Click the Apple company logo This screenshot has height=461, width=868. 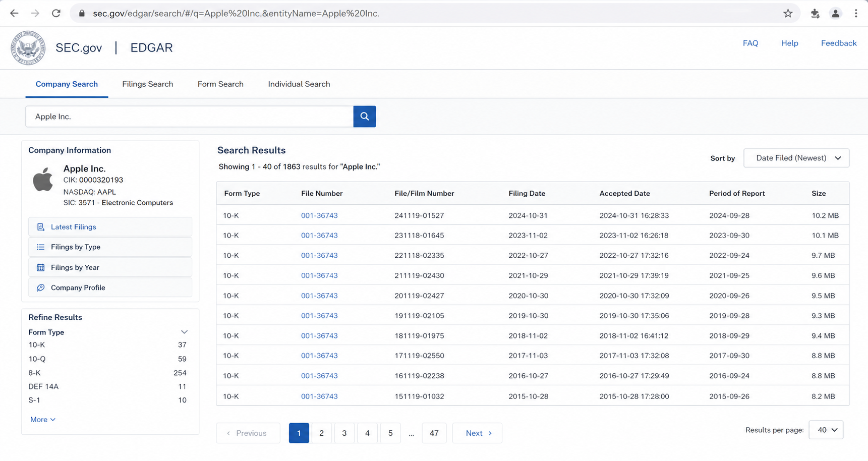point(43,179)
